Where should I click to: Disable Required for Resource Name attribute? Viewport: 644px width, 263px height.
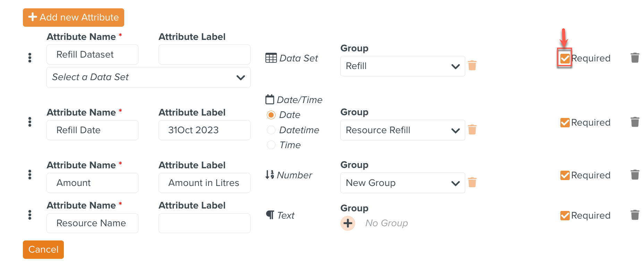(565, 215)
